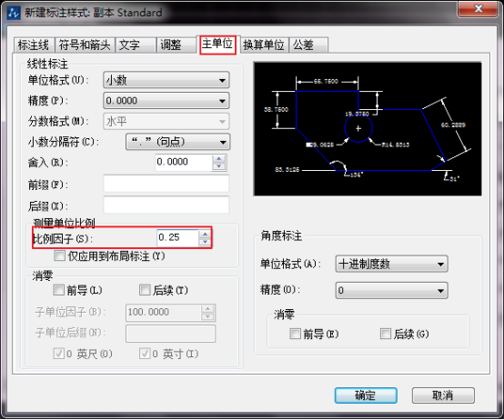
Task: Increase 子单位因子 with the up arrow
Action: point(208,308)
